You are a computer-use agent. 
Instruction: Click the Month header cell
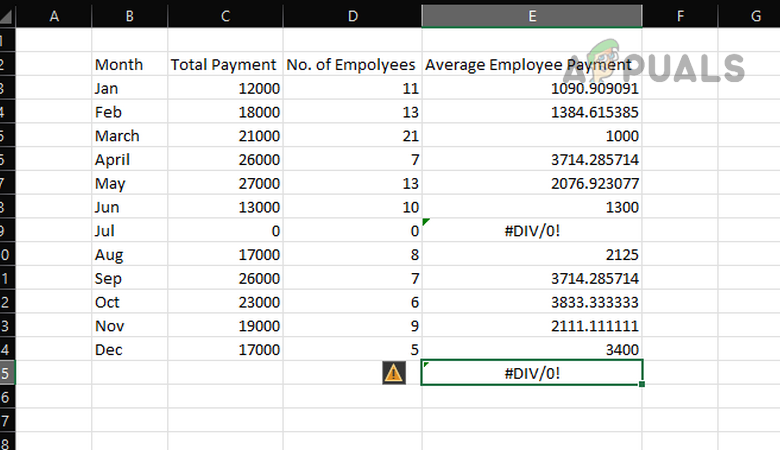point(130,65)
